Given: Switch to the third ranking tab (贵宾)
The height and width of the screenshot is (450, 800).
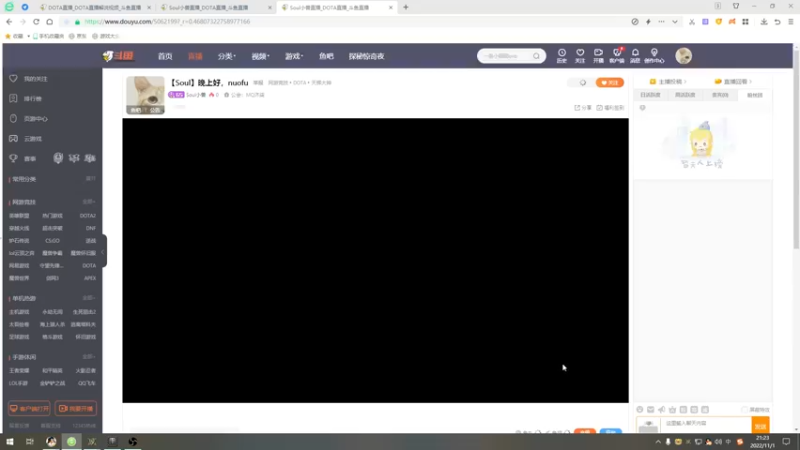Looking at the screenshot, I should click(720, 95).
